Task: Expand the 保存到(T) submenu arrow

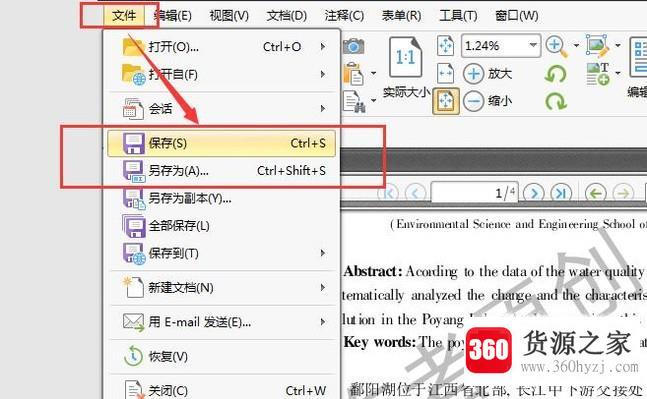Action: (323, 253)
